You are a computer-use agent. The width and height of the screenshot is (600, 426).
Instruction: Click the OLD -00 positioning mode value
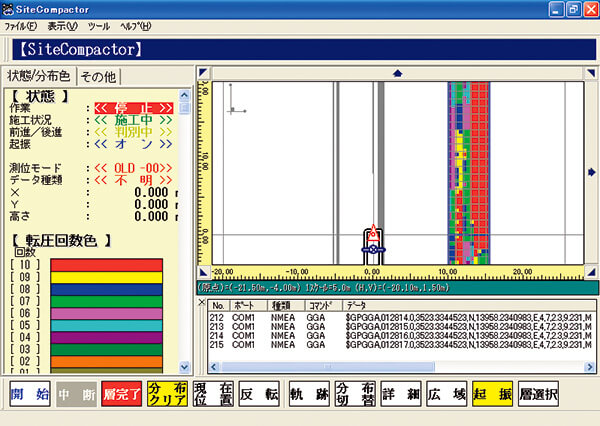[x=134, y=168]
